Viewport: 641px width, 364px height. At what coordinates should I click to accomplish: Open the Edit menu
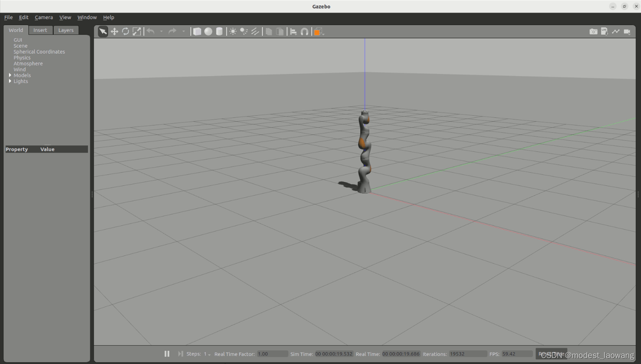pos(24,17)
